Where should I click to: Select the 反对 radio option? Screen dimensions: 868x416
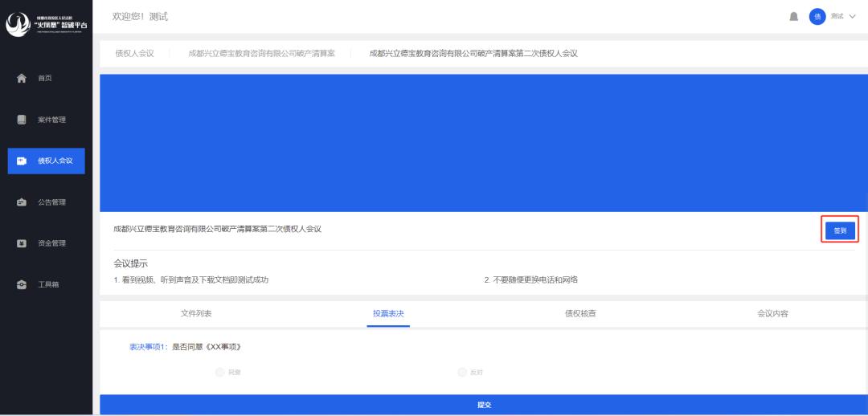pyautogui.click(x=462, y=372)
